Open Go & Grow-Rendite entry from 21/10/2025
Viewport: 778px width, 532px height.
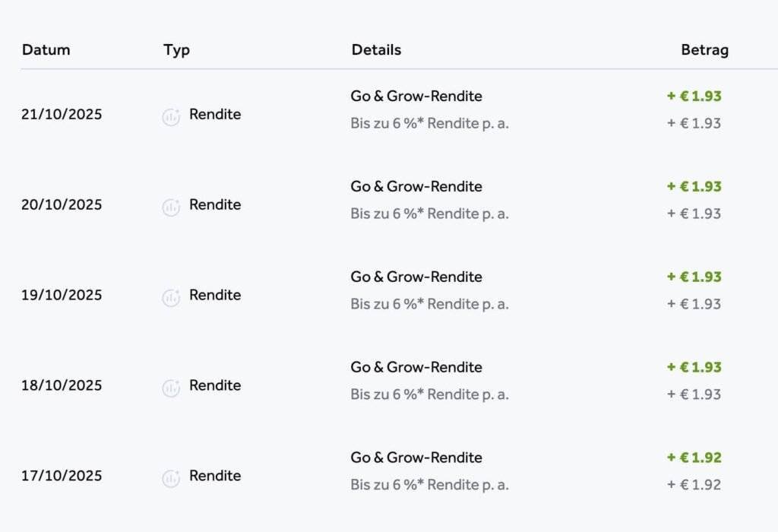click(x=416, y=97)
